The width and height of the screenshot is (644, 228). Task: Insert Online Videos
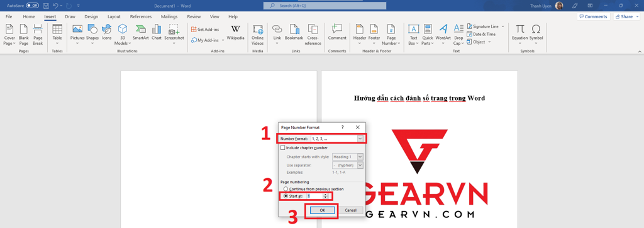257,35
